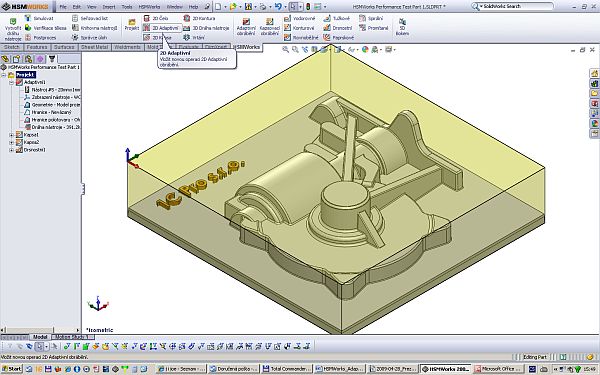Viewport: 600px width, 375px height.
Task: Select the Drsnostní scallop strategy
Action: click(338, 28)
